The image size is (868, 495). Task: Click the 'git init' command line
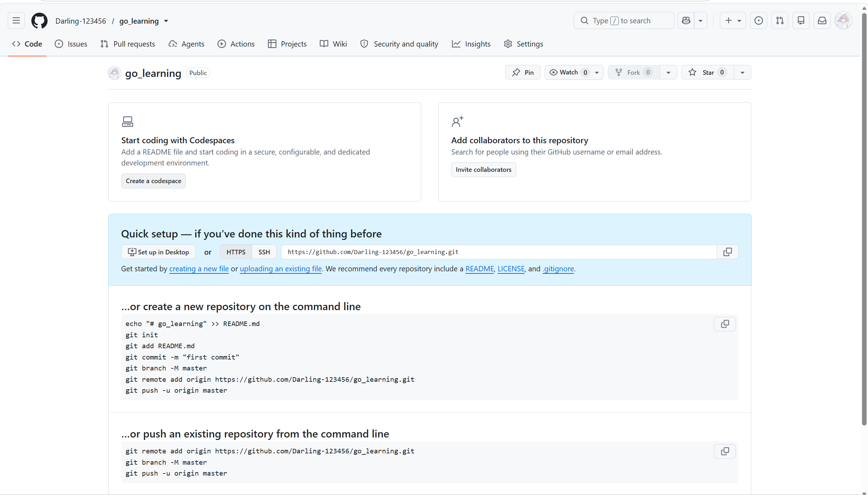tap(142, 335)
